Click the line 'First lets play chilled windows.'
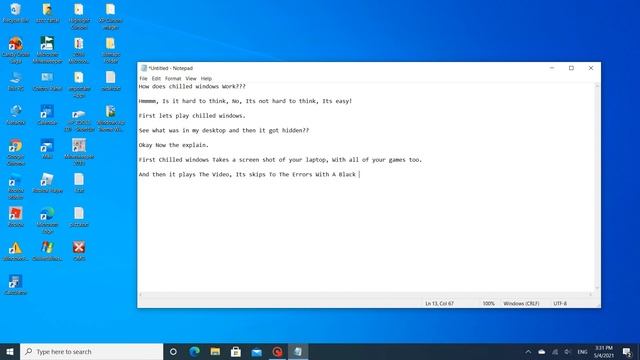The image size is (640, 360). (x=192, y=116)
